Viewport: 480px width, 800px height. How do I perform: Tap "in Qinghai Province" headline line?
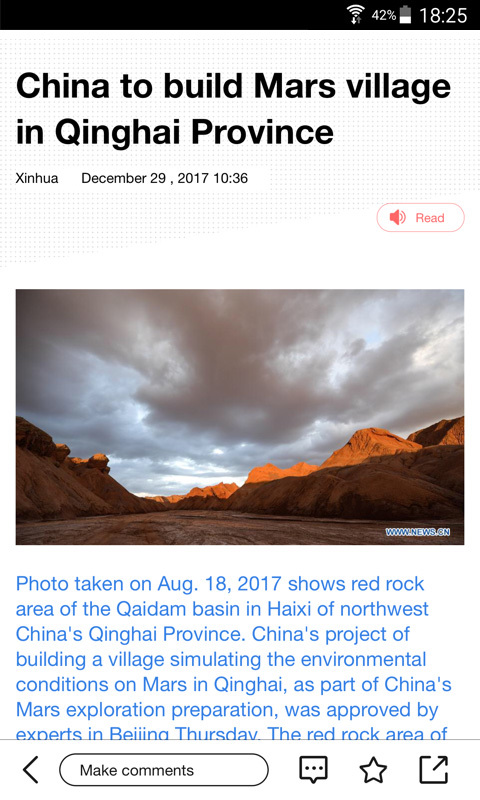click(x=175, y=132)
